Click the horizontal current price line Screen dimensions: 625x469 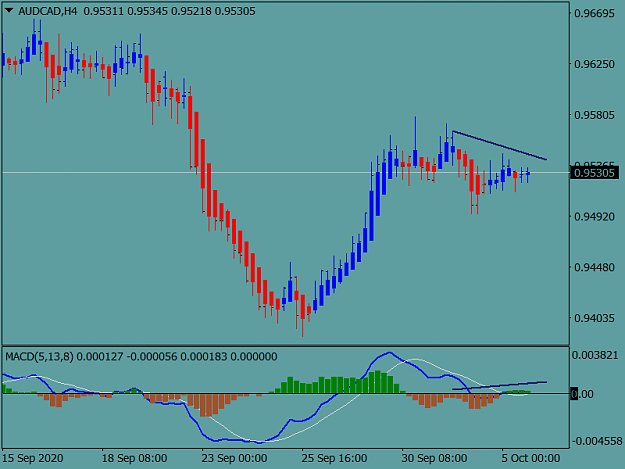click(x=285, y=173)
